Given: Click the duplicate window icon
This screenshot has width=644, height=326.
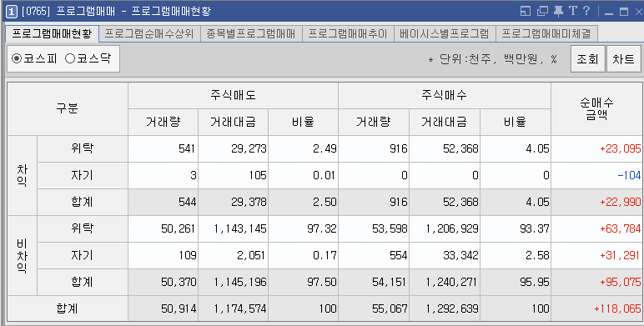Looking at the screenshot, I should (x=543, y=12).
